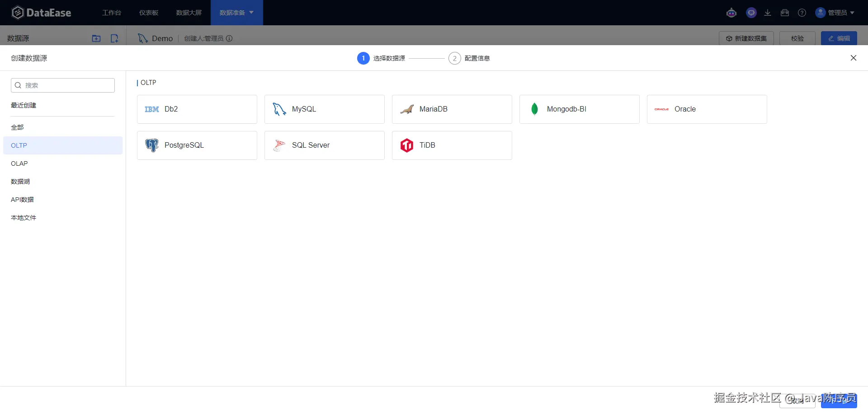Open the 数据湖 category
868x415 pixels.
point(63,182)
